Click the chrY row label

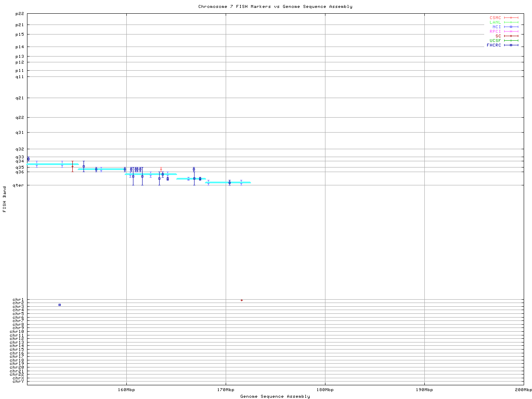18,382
